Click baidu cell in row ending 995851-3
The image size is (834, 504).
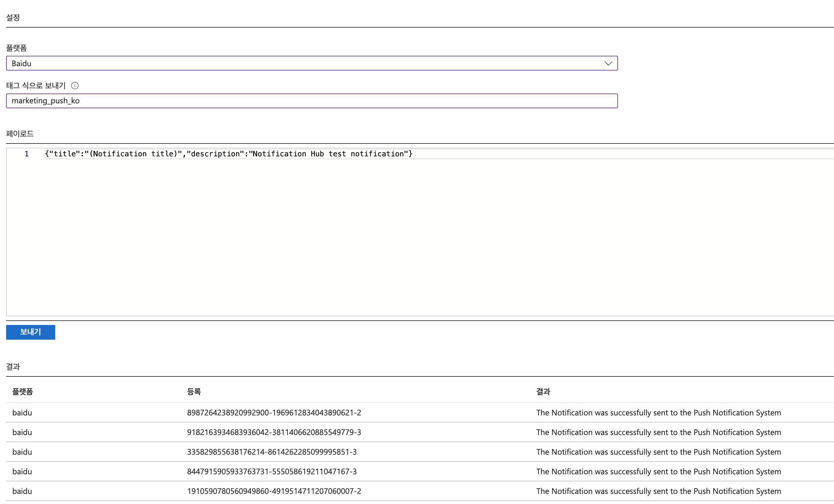tap(22, 452)
